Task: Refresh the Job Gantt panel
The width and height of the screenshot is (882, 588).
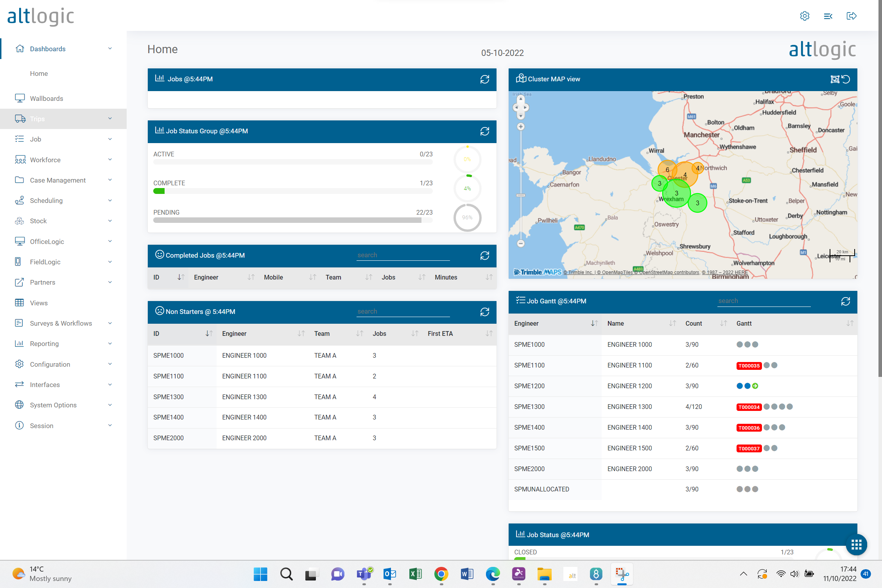Action: click(x=845, y=301)
